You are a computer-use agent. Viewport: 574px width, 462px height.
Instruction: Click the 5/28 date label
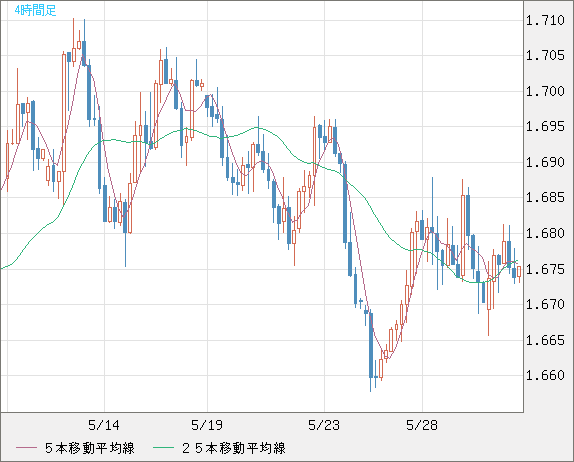click(x=422, y=425)
